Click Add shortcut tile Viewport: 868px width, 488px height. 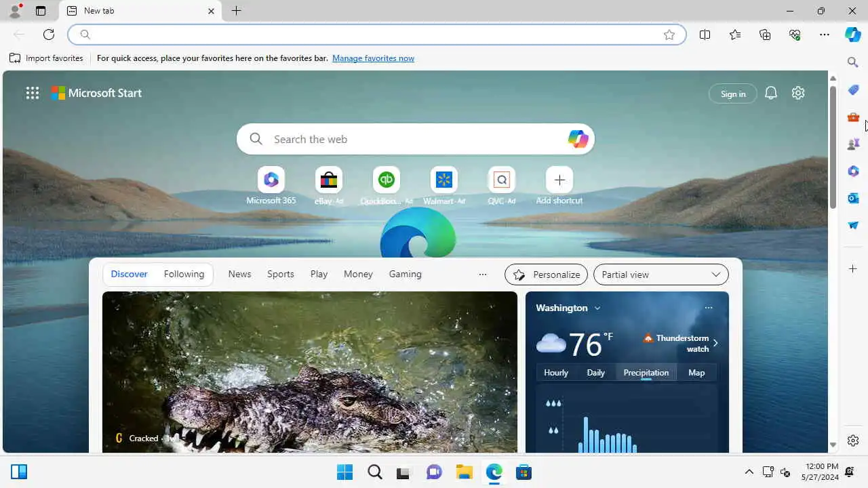559,186
